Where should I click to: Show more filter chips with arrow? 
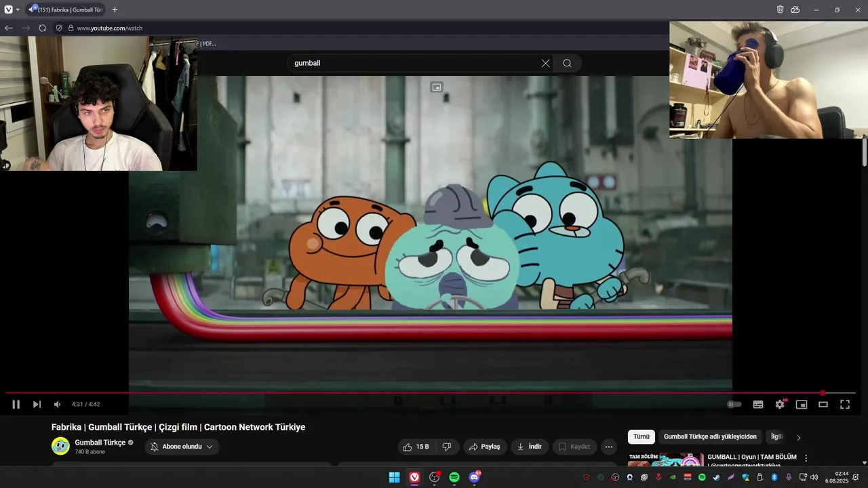click(799, 438)
